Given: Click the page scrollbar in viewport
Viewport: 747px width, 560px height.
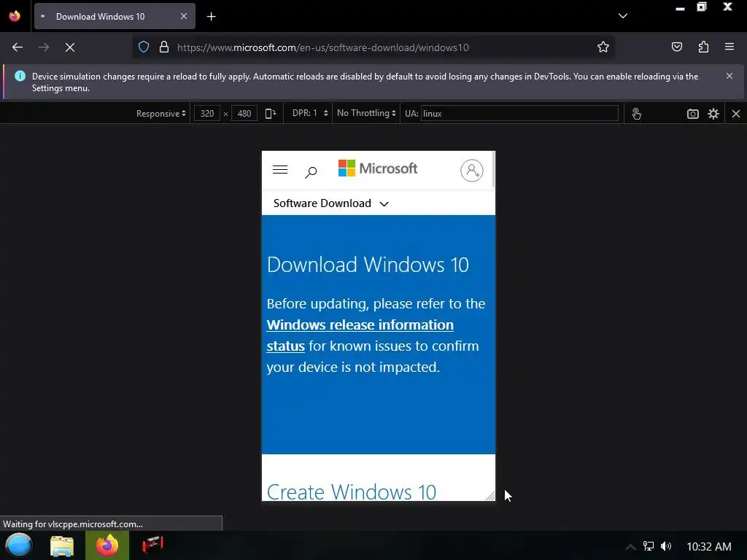Looking at the screenshot, I should (494, 169).
